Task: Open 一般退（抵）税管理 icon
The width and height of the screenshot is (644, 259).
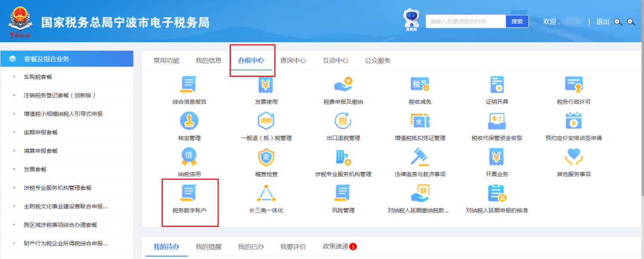Action: 266,121
